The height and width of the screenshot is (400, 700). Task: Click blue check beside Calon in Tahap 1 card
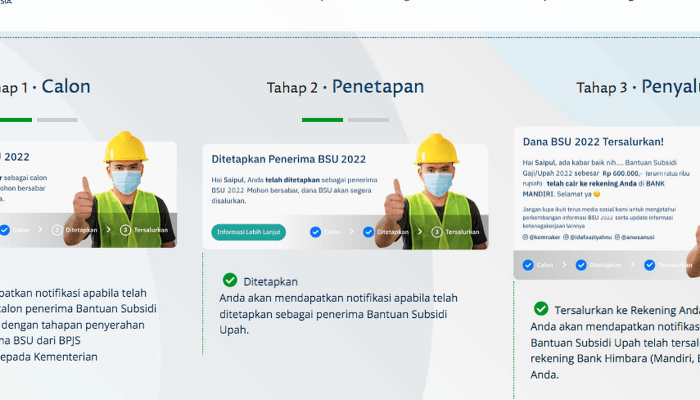[x=4, y=230]
